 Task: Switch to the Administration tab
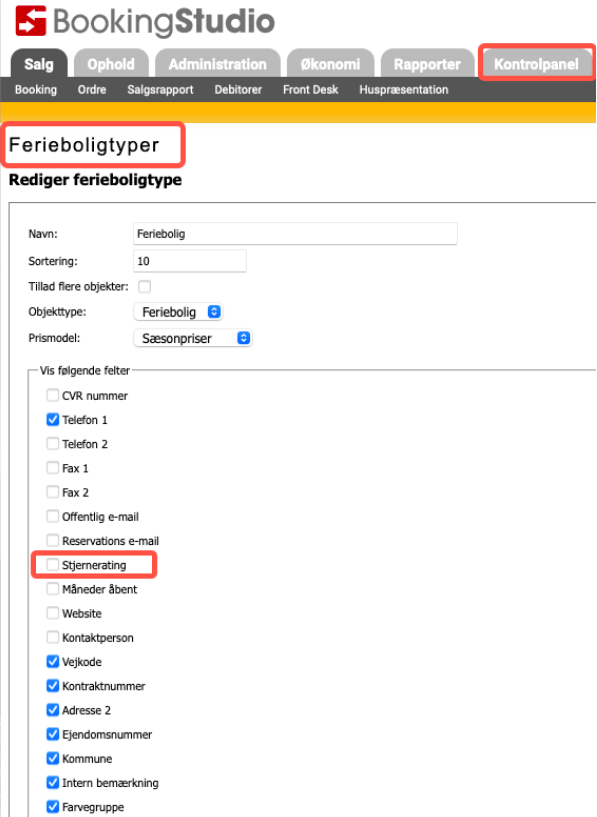point(218,64)
